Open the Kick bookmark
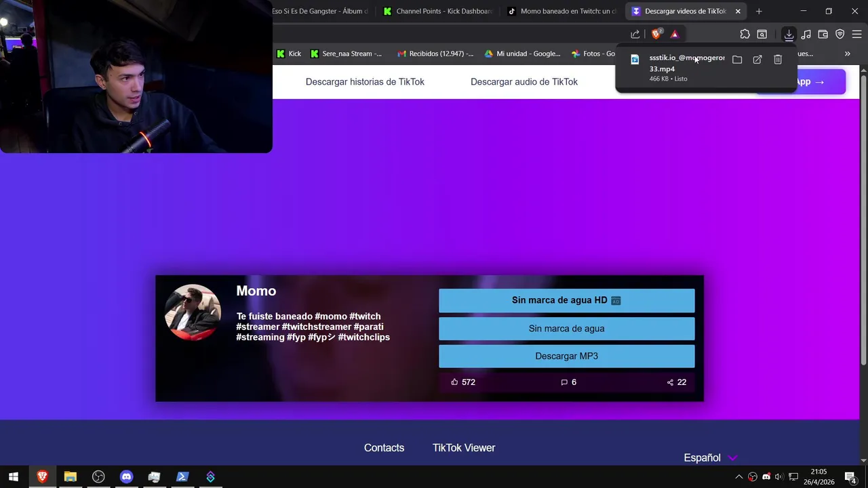Viewport: 868px width, 488px height. tap(288, 54)
